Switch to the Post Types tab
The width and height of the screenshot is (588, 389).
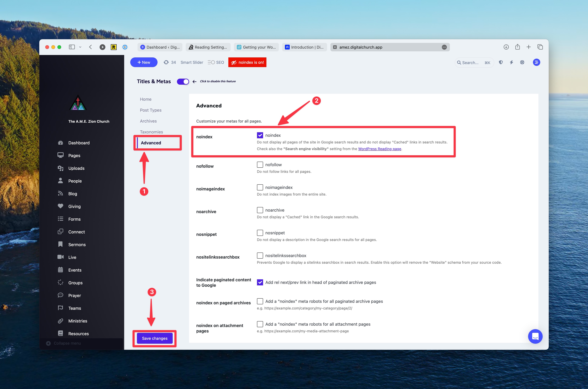pos(150,110)
